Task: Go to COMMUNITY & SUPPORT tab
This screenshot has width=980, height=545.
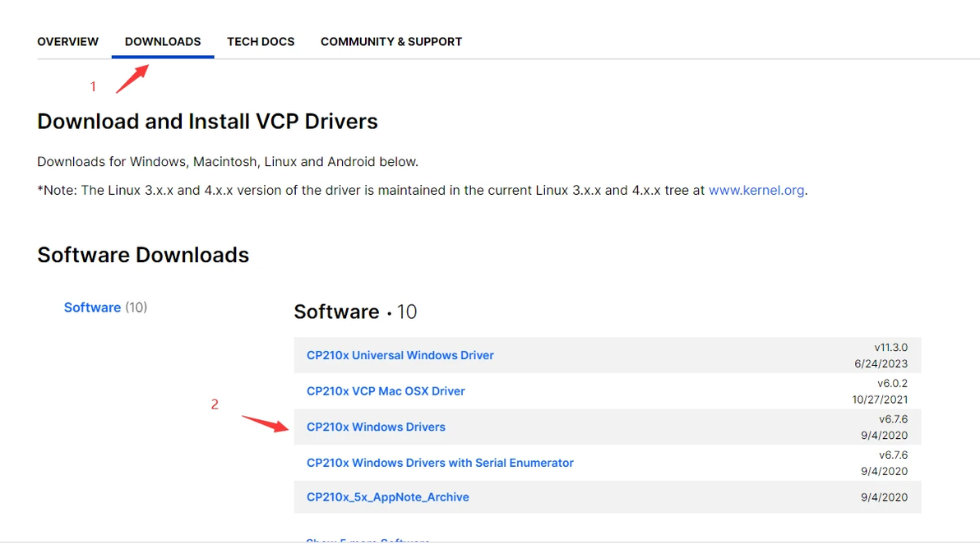Action: (x=391, y=41)
